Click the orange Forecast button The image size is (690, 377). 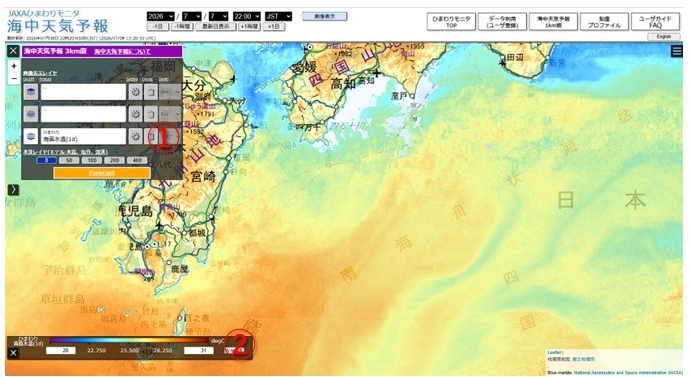[x=102, y=173]
